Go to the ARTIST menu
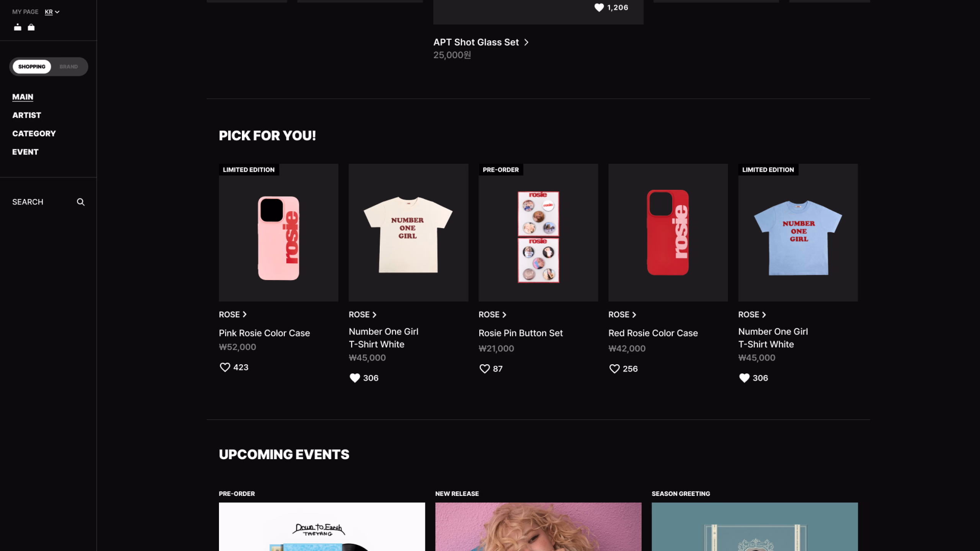 [x=26, y=115]
